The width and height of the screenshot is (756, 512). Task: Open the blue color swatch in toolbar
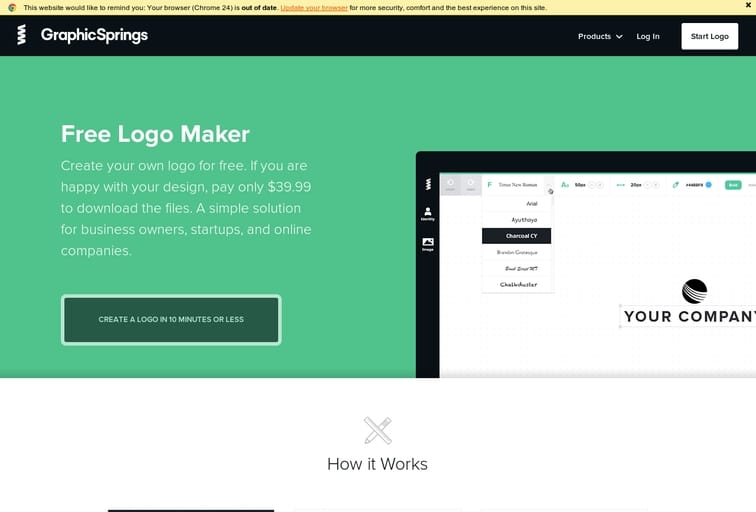tap(709, 185)
